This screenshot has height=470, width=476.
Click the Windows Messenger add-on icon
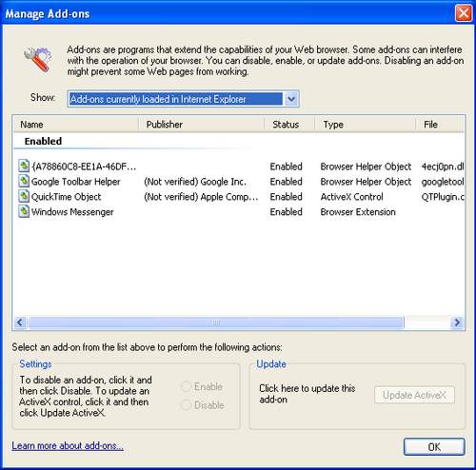coord(24,211)
